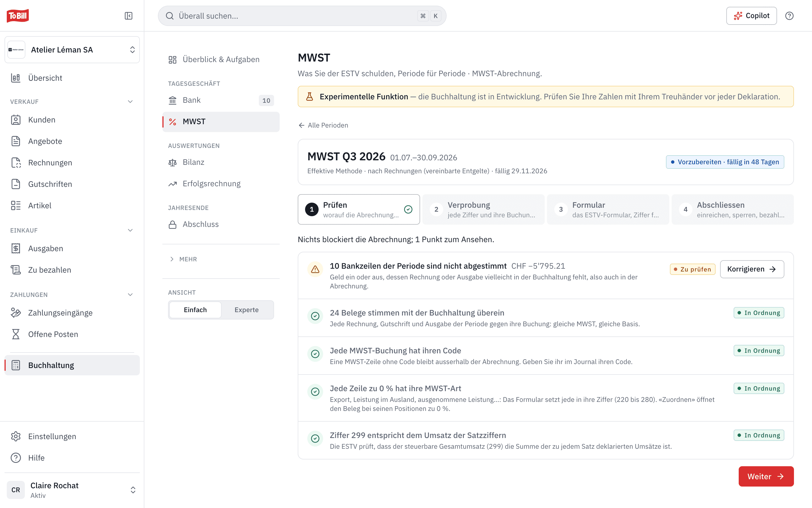The height and width of the screenshot is (508, 812).
Task: Open Bank with 10 badge
Action: tap(221, 100)
